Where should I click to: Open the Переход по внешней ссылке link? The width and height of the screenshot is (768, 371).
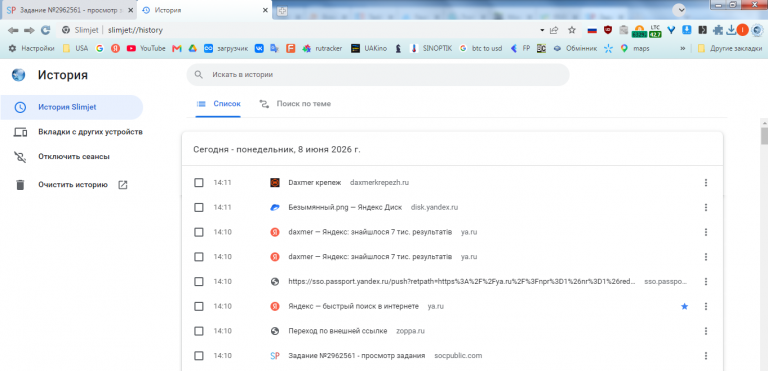click(x=338, y=331)
